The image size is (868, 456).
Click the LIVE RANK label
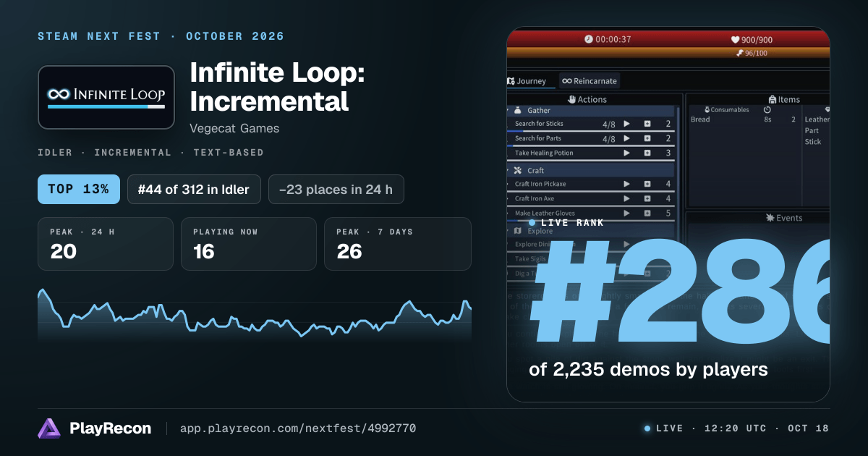572,223
